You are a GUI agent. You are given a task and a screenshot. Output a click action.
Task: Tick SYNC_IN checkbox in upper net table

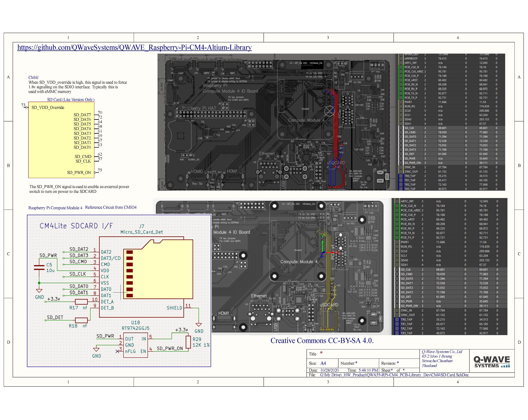[x=401, y=167]
